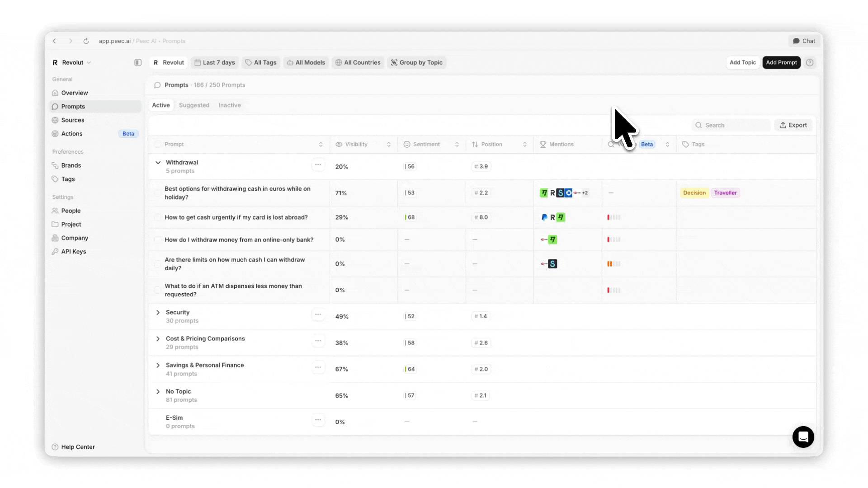Check the 'How to get cash urgently' prompt row

point(157,217)
